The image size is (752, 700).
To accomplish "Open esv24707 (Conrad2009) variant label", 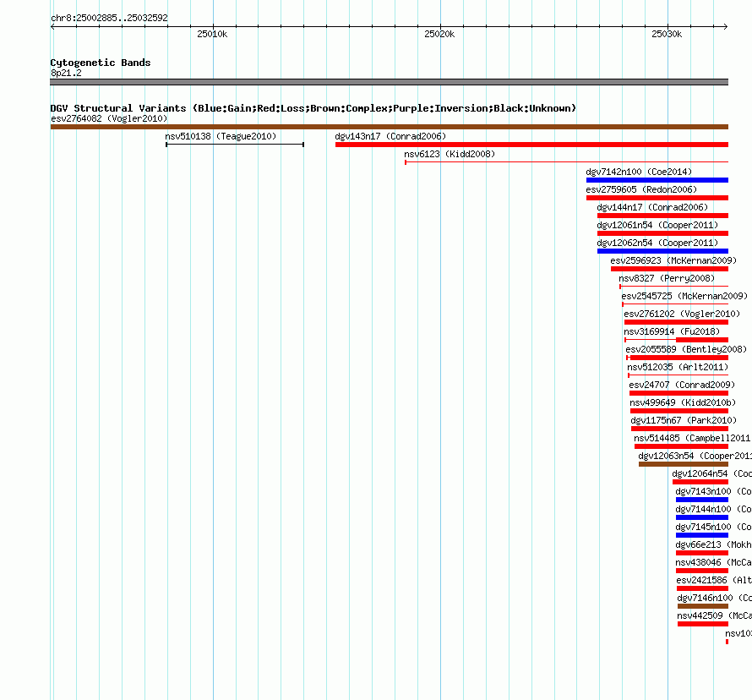I will click(682, 385).
